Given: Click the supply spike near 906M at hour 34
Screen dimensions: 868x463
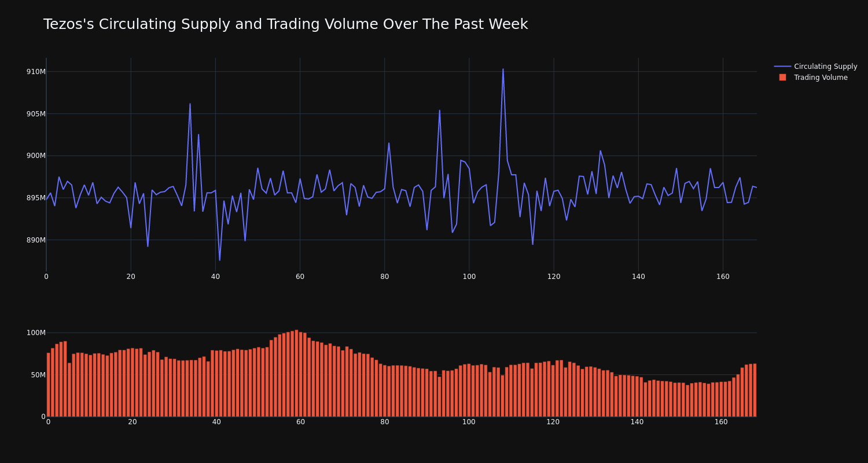Looking at the screenshot, I should pos(190,104).
